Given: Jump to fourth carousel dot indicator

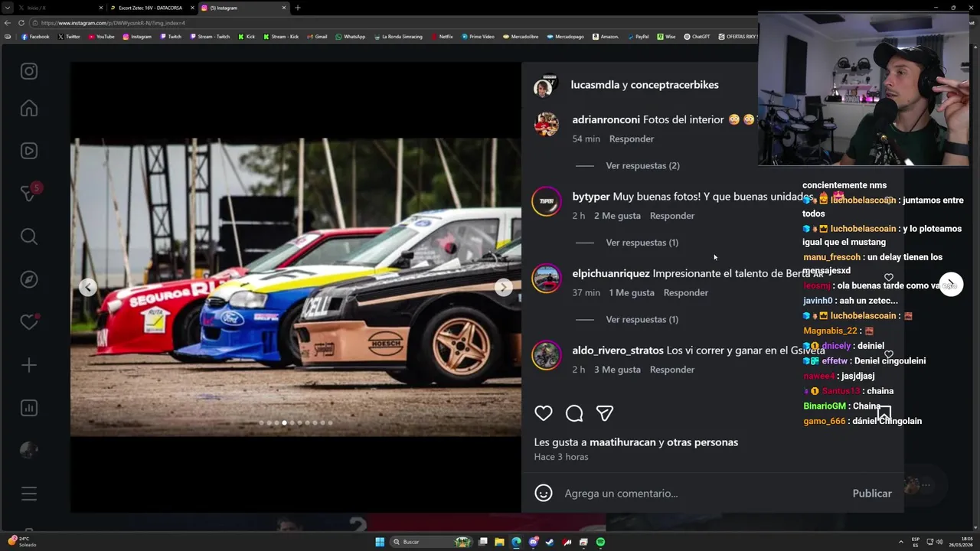Looking at the screenshot, I should (284, 422).
